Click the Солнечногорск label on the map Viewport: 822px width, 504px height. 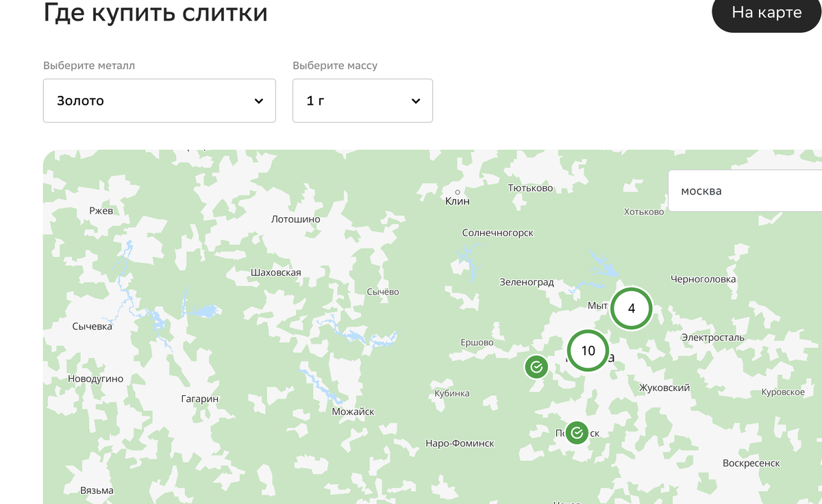tap(498, 233)
